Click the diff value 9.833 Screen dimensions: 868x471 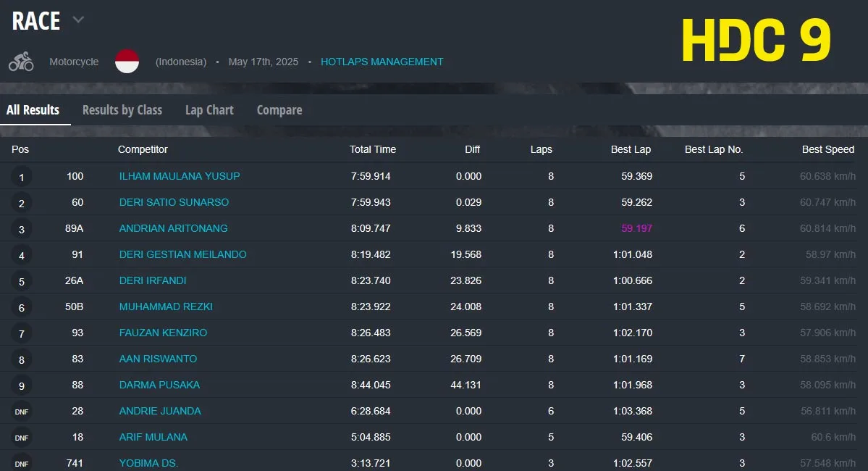pos(468,228)
